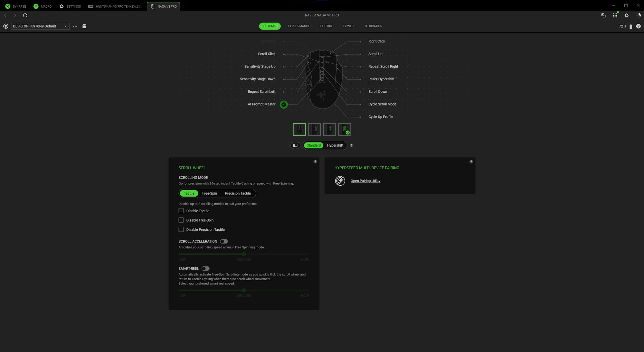Open the Performance section

tap(299, 26)
